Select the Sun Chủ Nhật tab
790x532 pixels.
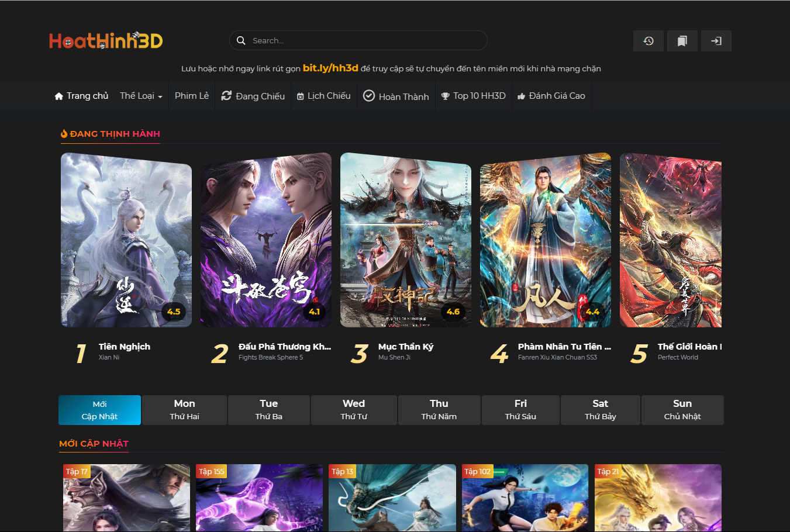pos(682,410)
